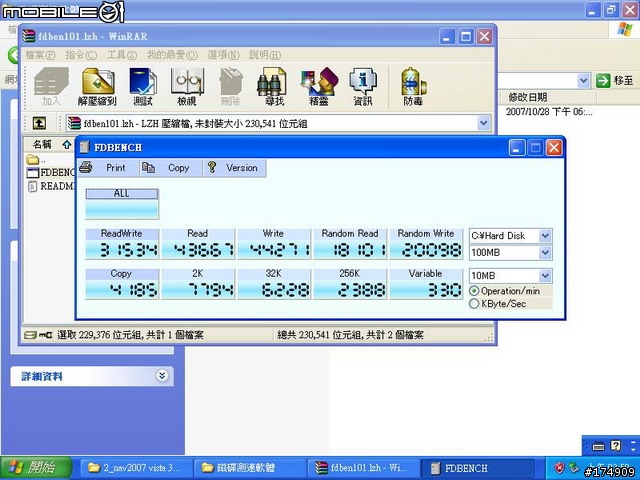Switch to FDBENCH taskbar item
The width and height of the screenshot is (640, 480).
pos(478,467)
